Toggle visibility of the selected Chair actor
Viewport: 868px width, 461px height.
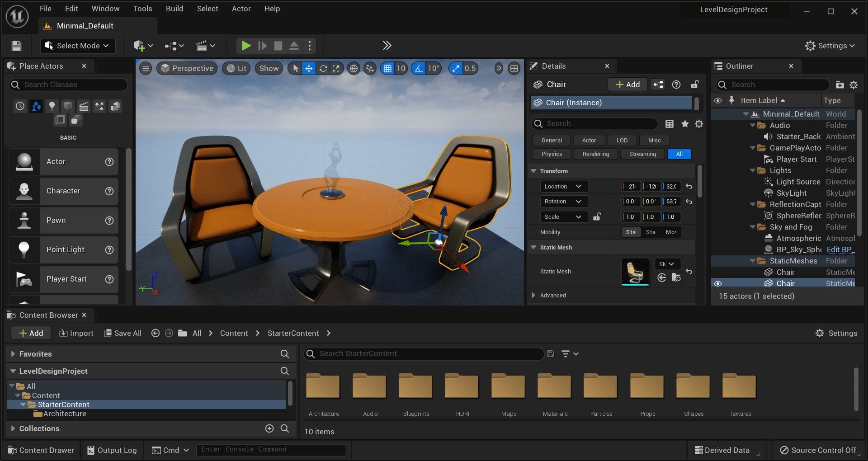click(x=718, y=283)
